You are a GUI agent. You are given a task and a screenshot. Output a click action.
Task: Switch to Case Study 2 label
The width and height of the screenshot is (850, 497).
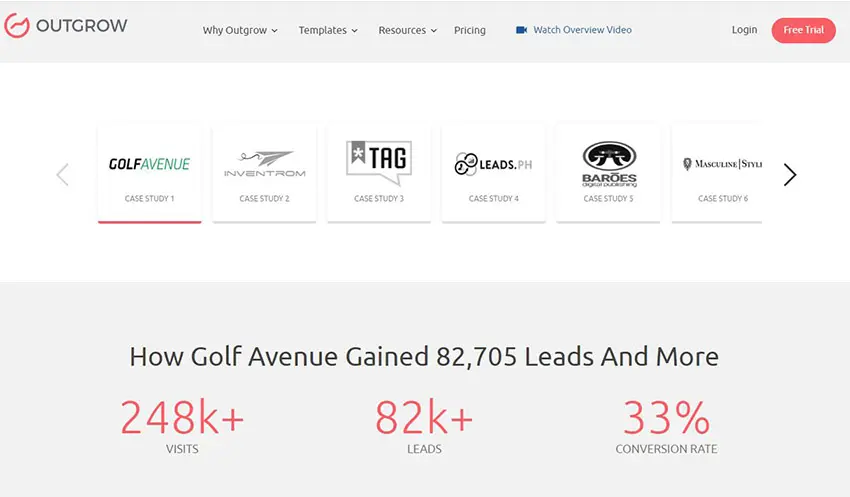[265, 198]
